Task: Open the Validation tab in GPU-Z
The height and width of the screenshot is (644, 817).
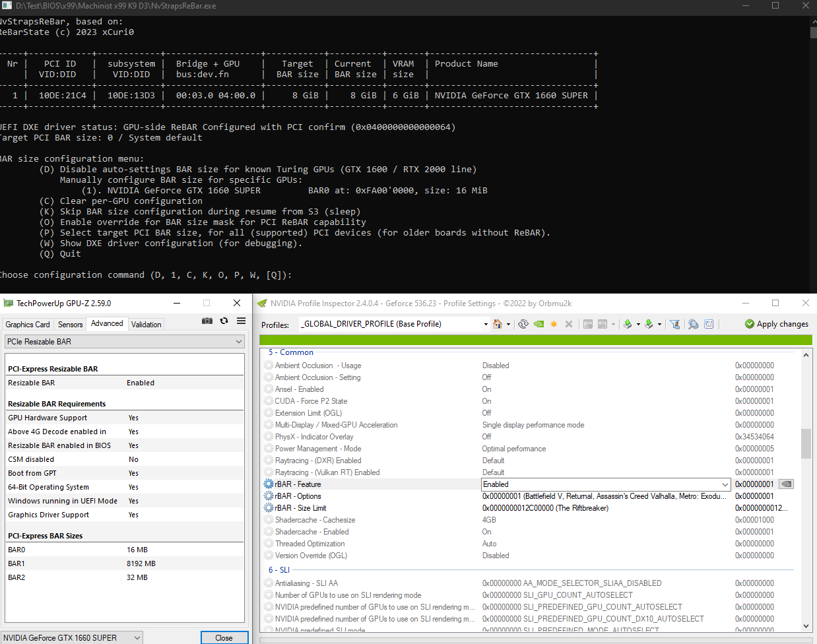Action: coord(147,325)
